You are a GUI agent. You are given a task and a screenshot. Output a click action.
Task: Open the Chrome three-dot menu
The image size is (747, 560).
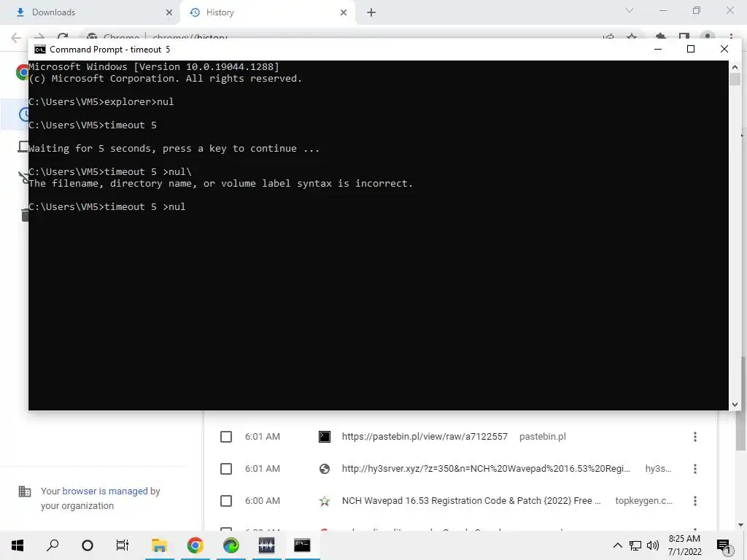[x=731, y=36]
